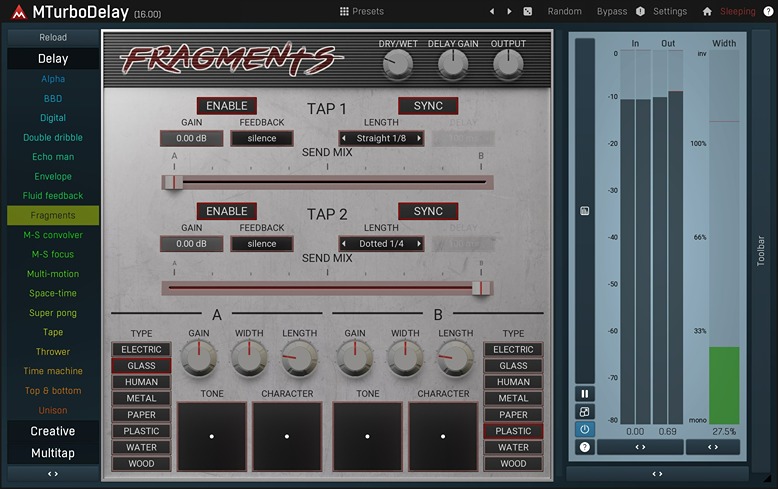Select ELECTRIC type for section A
Viewport: 778px width, 489px height.
[x=141, y=350]
